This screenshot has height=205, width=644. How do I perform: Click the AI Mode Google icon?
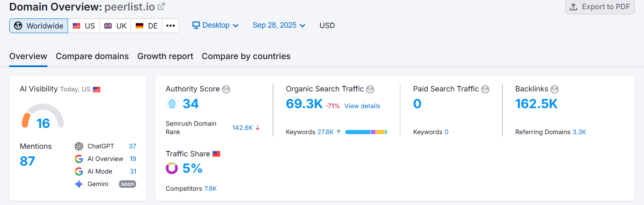coord(79,171)
